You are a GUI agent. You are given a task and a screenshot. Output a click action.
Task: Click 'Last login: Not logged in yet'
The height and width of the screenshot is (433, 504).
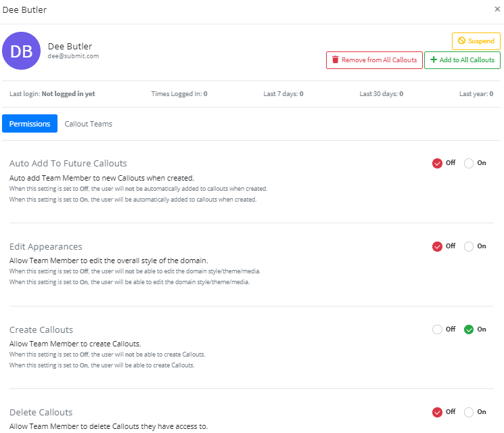[52, 94]
